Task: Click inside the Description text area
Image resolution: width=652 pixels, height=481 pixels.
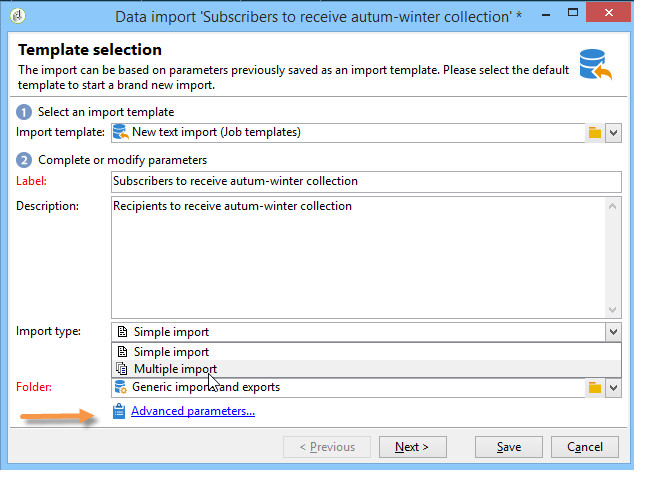Action: coord(358,258)
